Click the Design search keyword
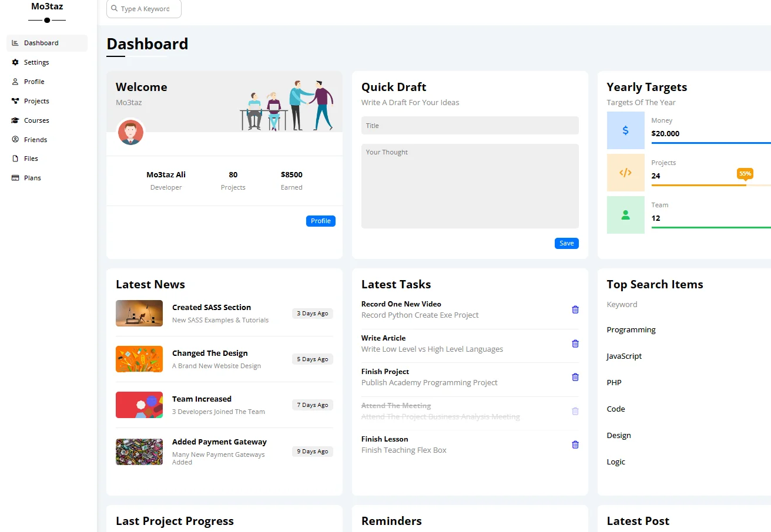771x532 pixels. [619, 436]
